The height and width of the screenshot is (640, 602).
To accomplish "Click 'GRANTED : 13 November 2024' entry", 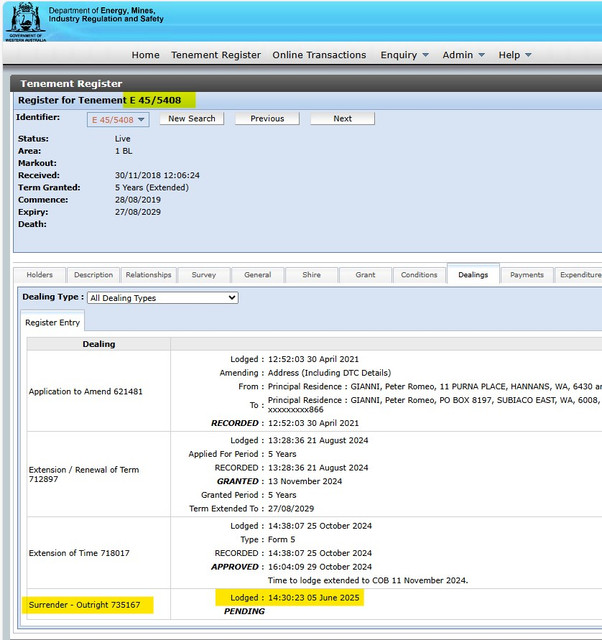I will point(280,481).
